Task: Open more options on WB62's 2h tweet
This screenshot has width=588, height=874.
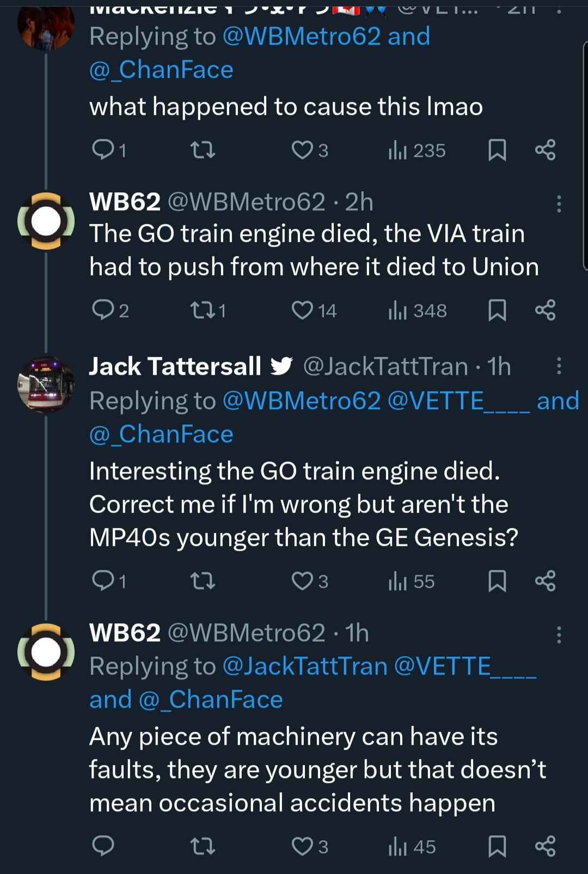Action: (x=559, y=203)
